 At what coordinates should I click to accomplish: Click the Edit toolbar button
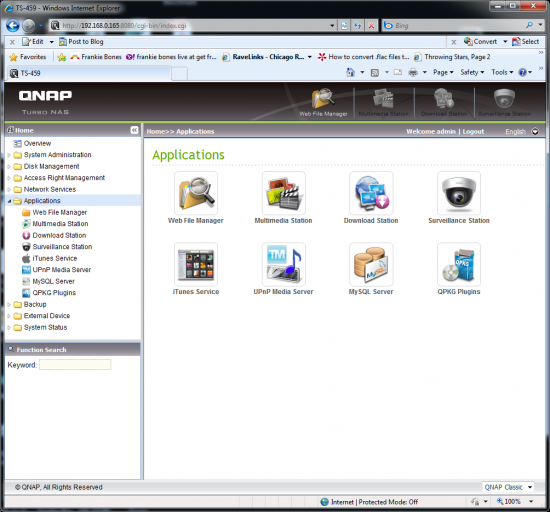[x=33, y=42]
